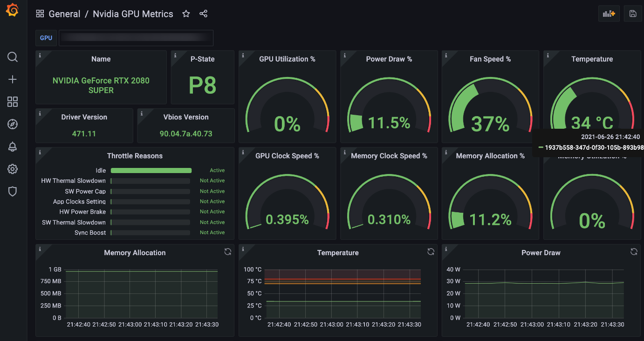Screen dimensions: 644x341
Task: Click the refresh icon on Memory Allocation graph
Action: coord(227,252)
